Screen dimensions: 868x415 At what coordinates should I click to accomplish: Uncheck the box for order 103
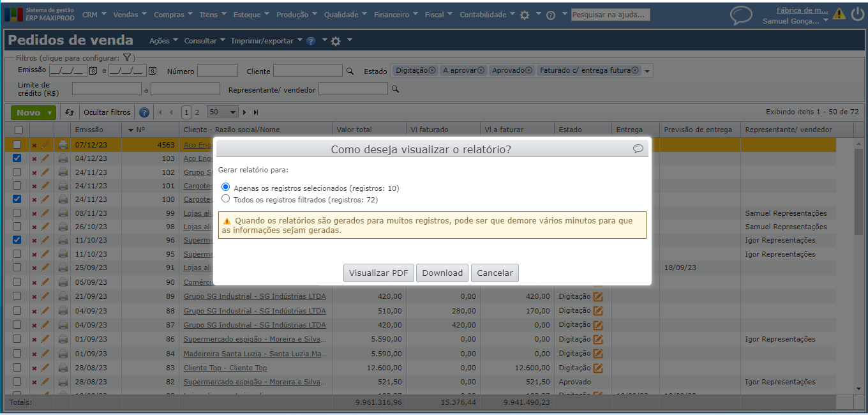[17, 158]
